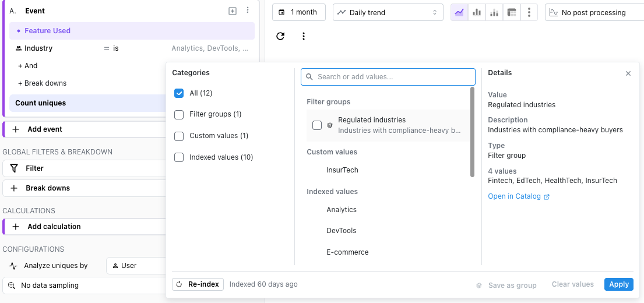Open more chart types three-dot menu
The image size is (644, 303).
(x=529, y=12)
